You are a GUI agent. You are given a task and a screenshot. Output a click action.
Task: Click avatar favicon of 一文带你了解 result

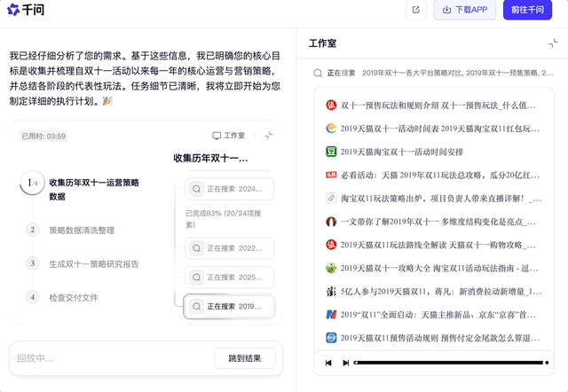pyautogui.click(x=331, y=222)
